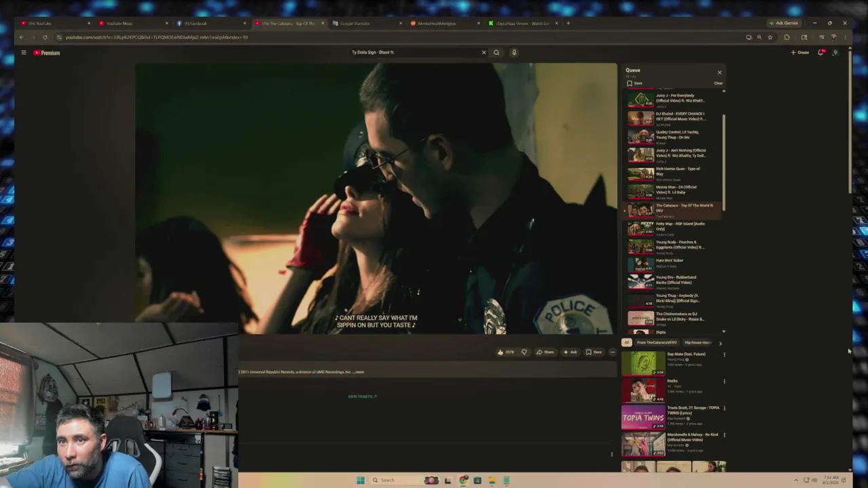The width and height of the screenshot is (868, 488).
Task: Go back in the browser
Action: click(21, 37)
